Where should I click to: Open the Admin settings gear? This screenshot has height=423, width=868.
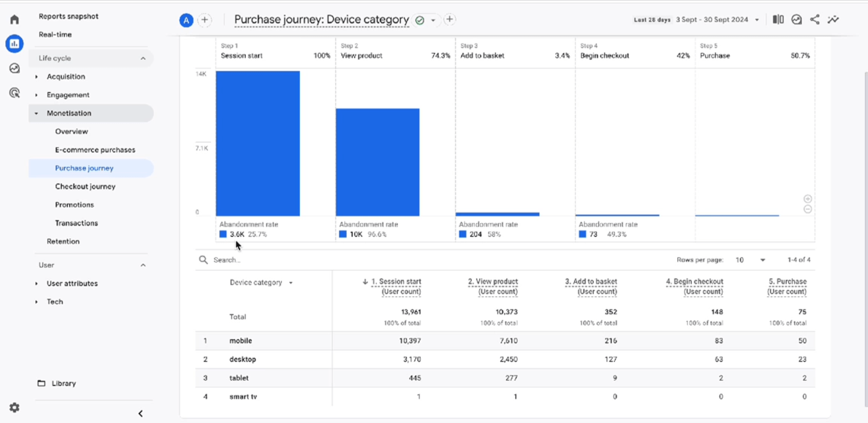click(x=14, y=407)
